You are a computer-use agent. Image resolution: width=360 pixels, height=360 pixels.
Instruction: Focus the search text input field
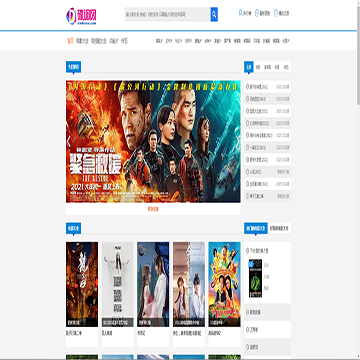point(167,15)
